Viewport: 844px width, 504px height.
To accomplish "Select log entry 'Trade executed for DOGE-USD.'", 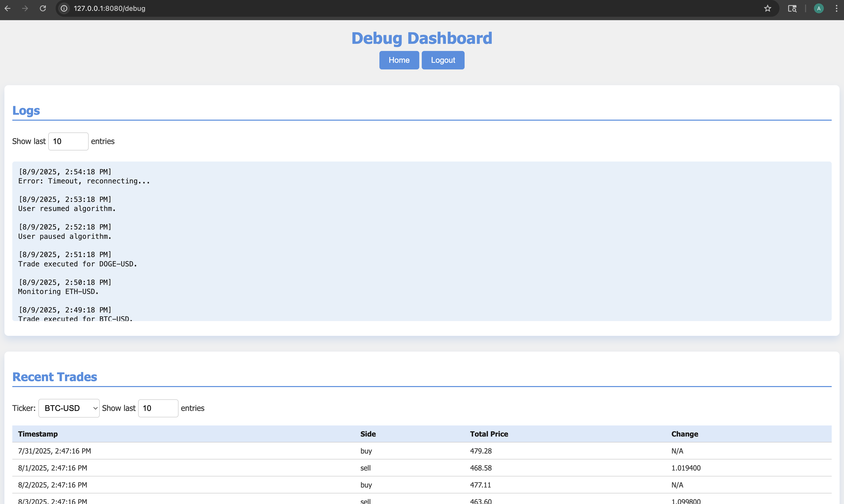I will click(78, 264).
